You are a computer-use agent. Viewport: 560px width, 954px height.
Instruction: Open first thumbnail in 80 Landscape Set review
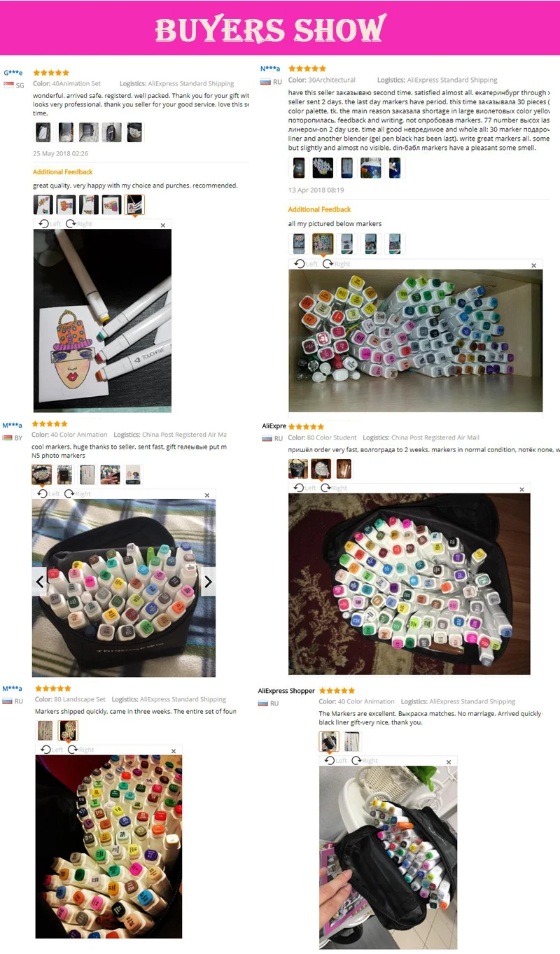[45, 731]
